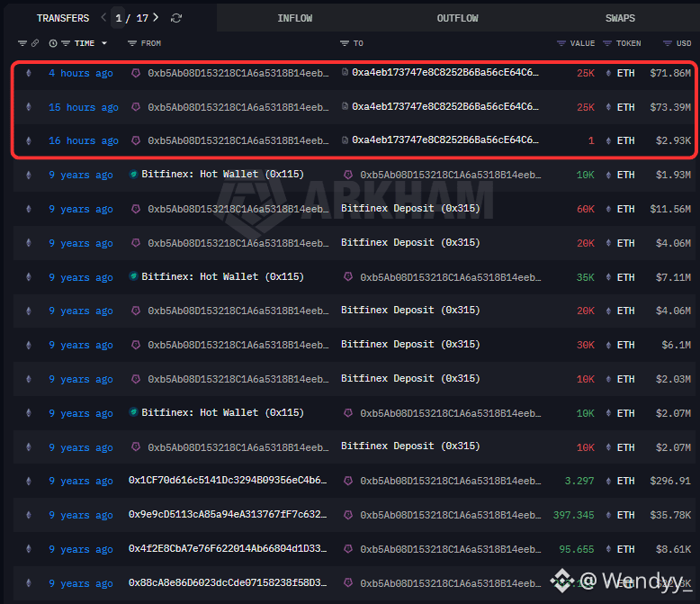Click the refresh transfers icon
The width and height of the screenshot is (700, 604).
[x=176, y=18]
